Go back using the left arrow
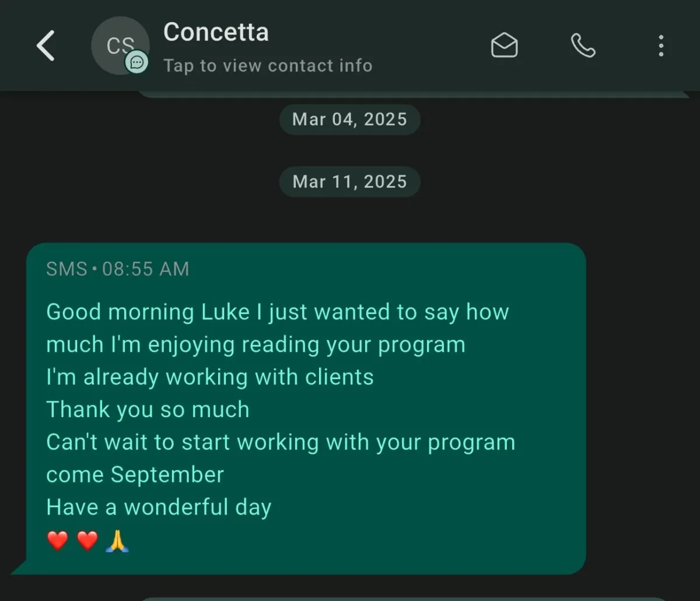The width and height of the screenshot is (700, 601). 45,46
